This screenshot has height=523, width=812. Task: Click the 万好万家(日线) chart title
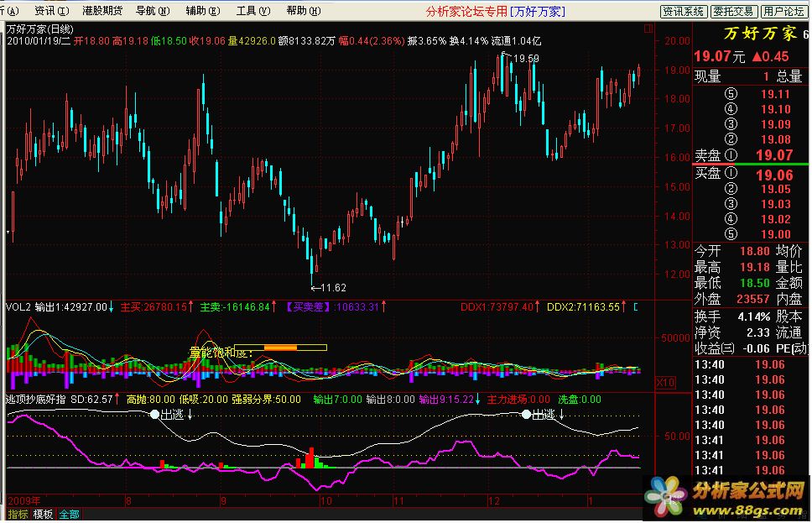pos(40,29)
